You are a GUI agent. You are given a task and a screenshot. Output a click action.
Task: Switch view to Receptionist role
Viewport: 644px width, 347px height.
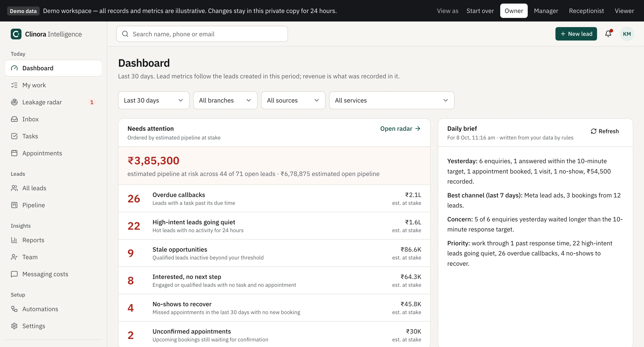[586, 11]
